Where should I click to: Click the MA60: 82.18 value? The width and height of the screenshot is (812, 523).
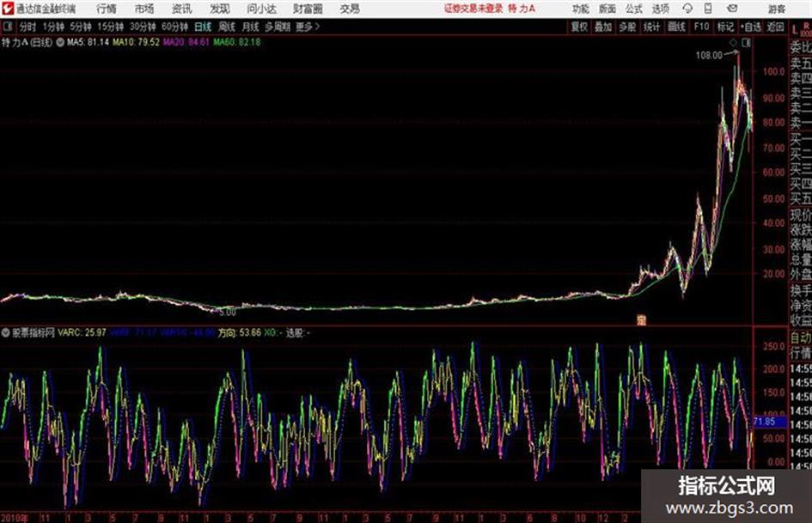click(x=236, y=42)
